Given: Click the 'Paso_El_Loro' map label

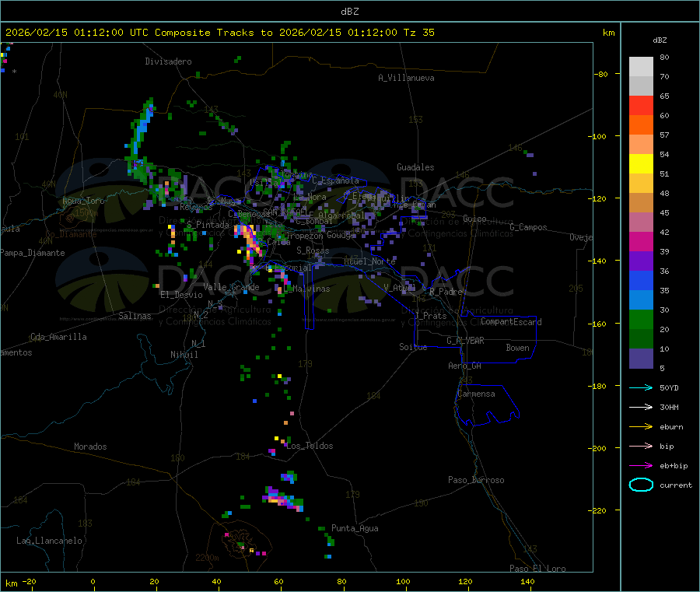Looking at the screenshot, I should [x=538, y=569].
